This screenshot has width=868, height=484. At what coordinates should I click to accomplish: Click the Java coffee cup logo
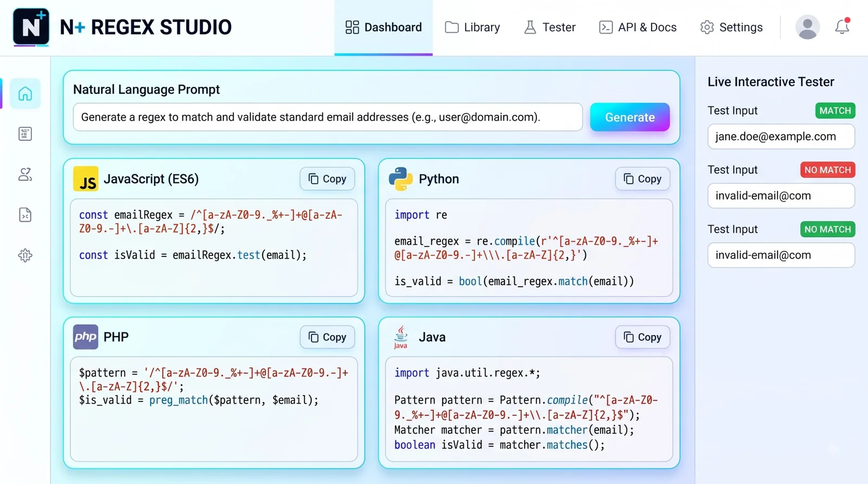(x=400, y=337)
